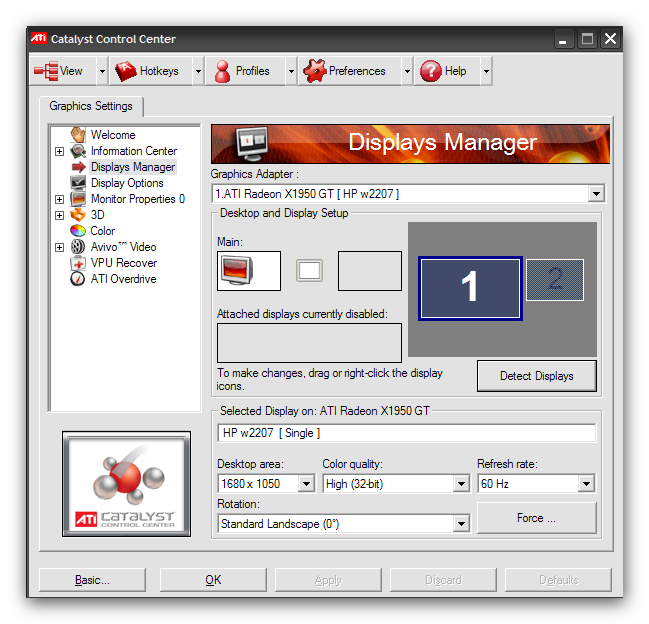The height and width of the screenshot is (624, 649).
Task: Open the Rotation dropdown
Action: click(x=461, y=524)
